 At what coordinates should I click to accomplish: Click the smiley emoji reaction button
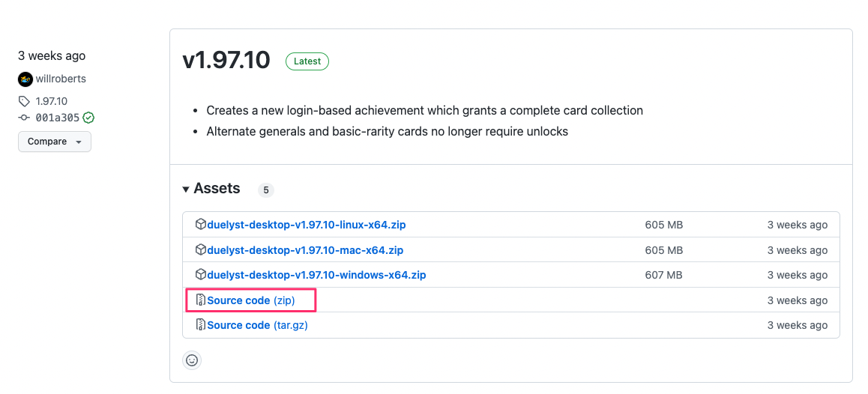192,360
